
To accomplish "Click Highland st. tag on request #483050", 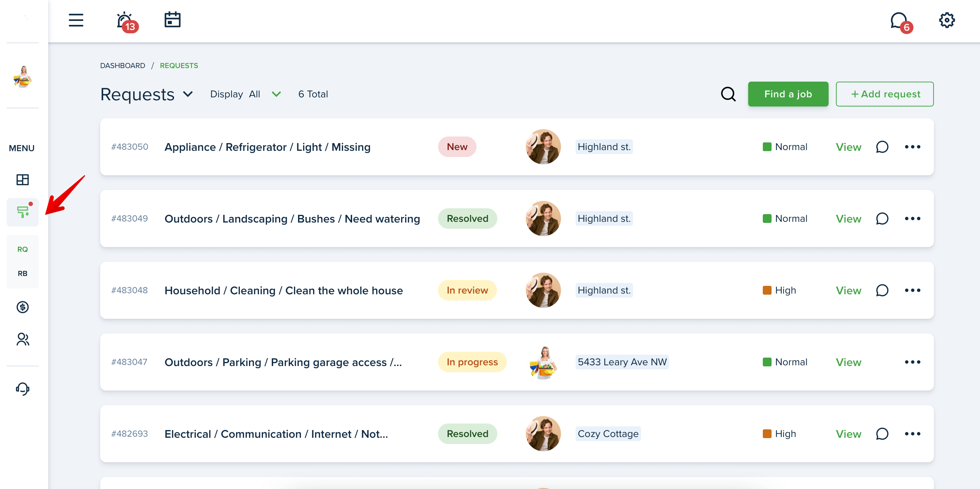I will pos(604,147).
